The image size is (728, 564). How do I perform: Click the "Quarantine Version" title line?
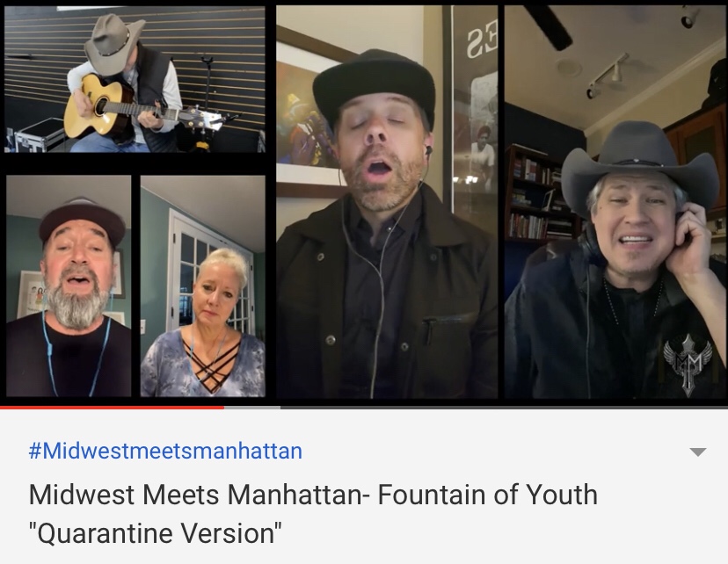[155, 533]
